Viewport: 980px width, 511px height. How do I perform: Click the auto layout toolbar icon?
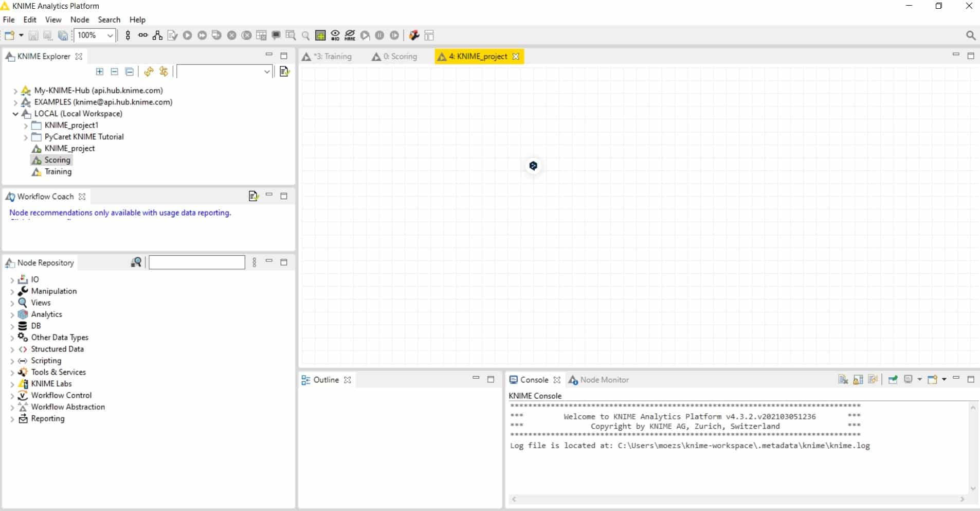pyautogui.click(x=158, y=36)
